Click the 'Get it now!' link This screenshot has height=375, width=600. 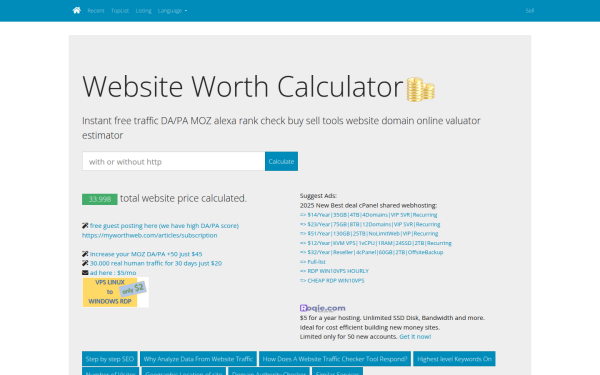415,337
